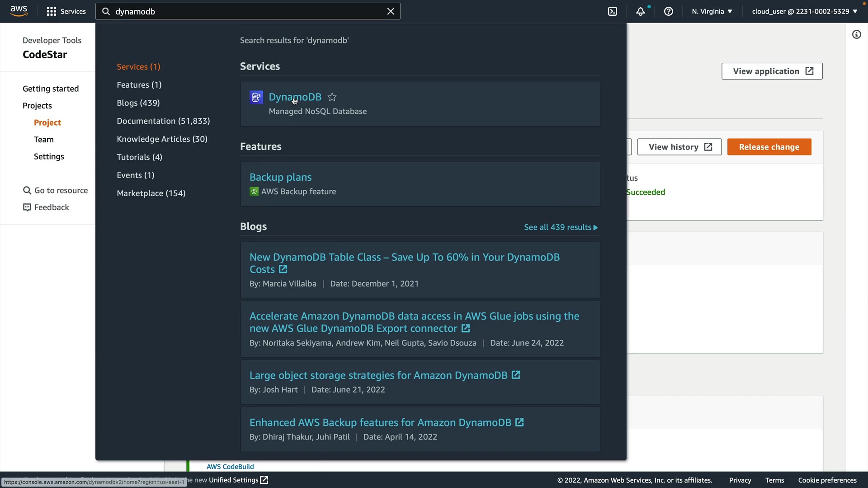Open Backup plans feature result

(280, 177)
